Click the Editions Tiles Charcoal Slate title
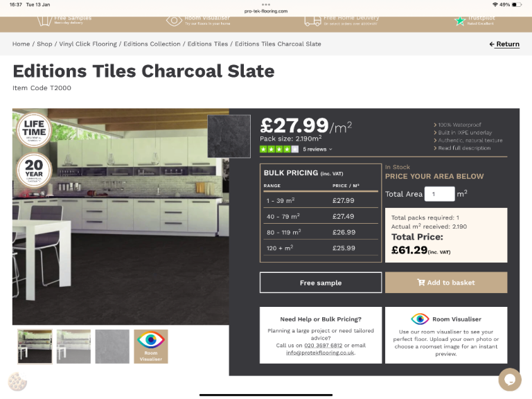The image size is (532, 399). (143, 71)
